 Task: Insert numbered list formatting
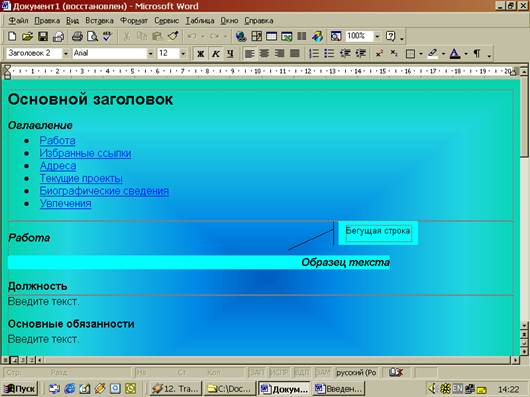[x=314, y=53]
